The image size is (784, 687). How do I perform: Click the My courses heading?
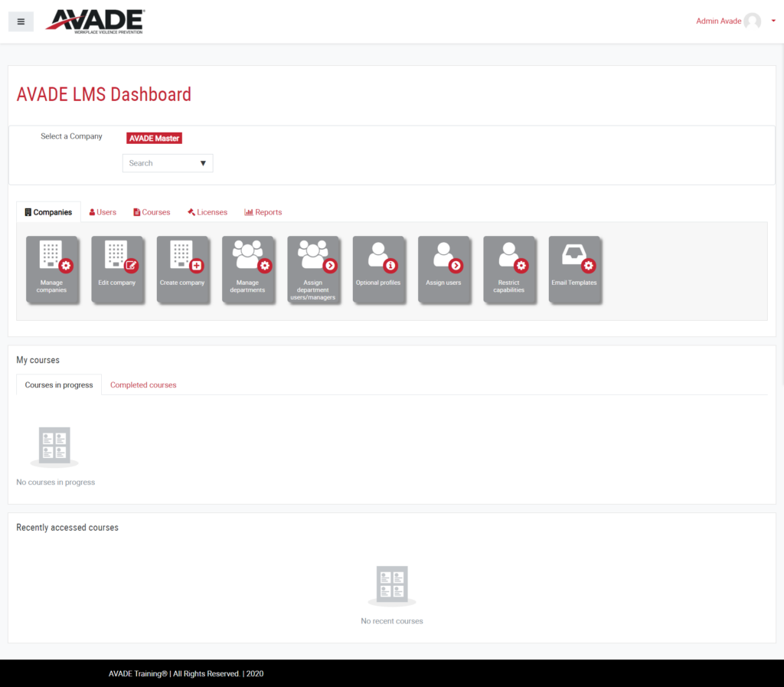tap(38, 360)
